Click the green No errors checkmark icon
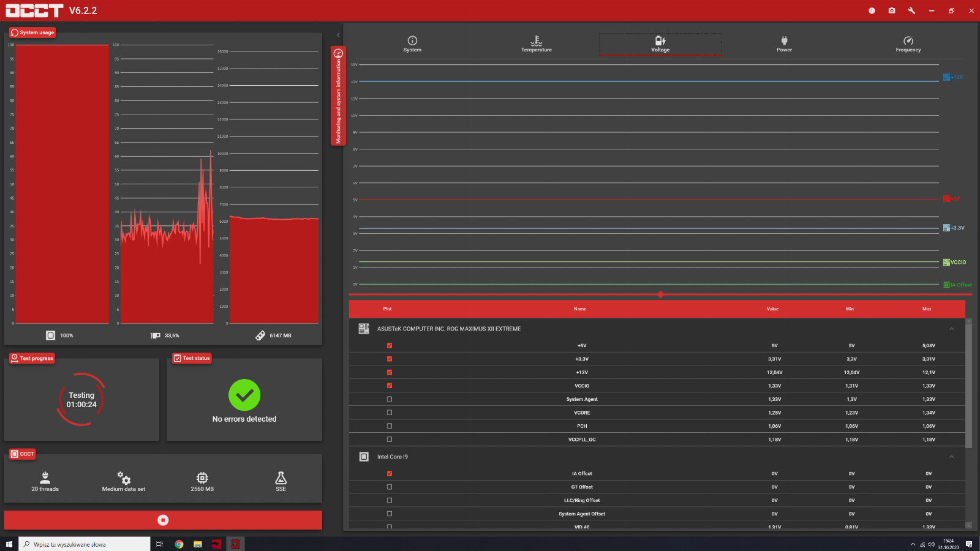Screen dimensions: 980x551 pos(244,395)
